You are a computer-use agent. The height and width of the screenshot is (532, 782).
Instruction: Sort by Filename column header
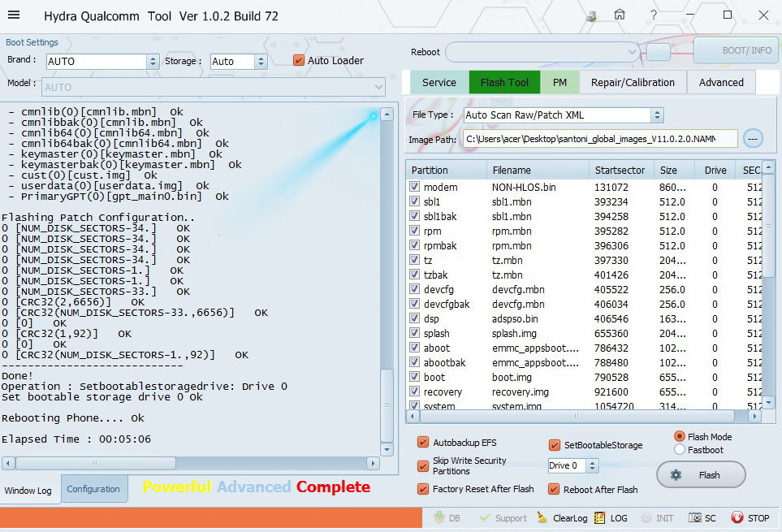[x=538, y=170]
